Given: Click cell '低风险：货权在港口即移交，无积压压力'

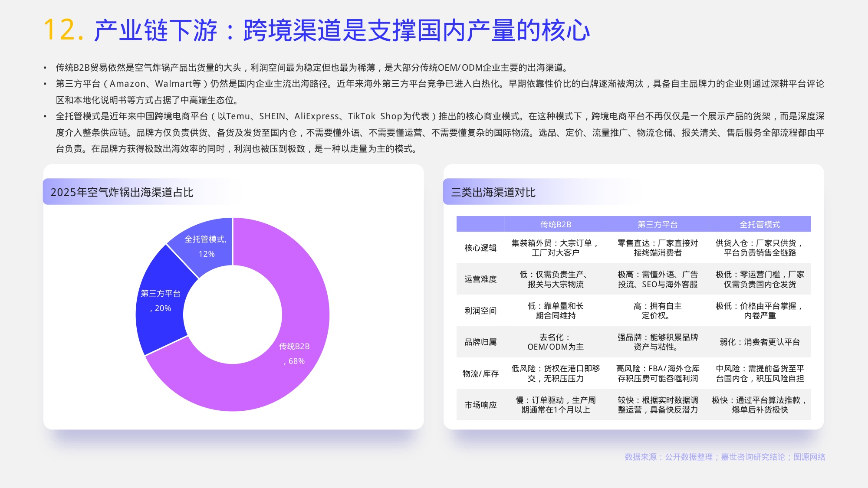Looking at the screenshot, I should tap(556, 373).
